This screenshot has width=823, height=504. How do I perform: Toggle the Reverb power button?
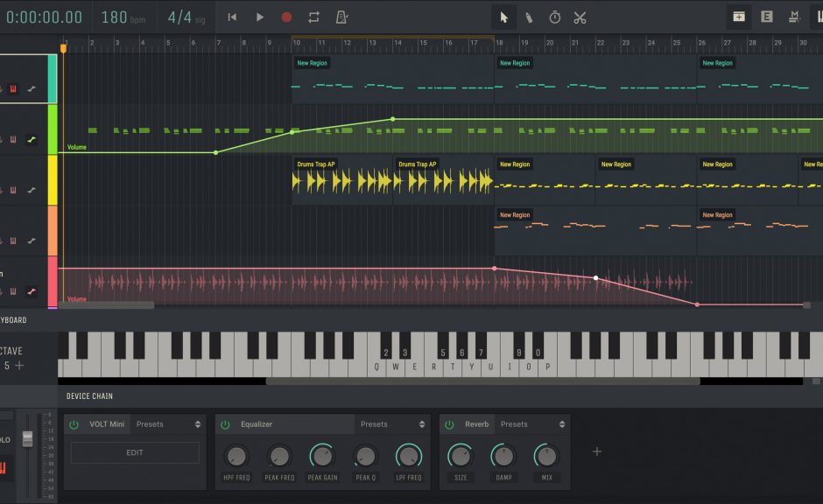point(448,423)
